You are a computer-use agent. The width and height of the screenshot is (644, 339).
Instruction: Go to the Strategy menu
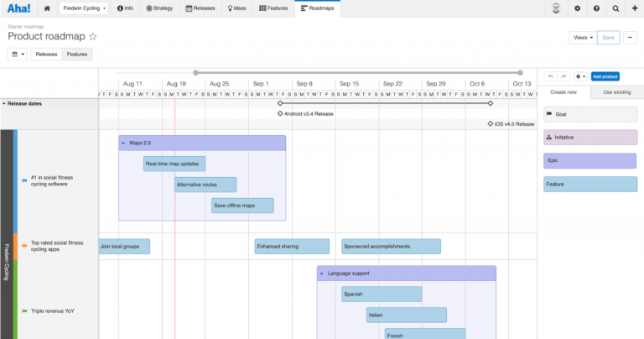[160, 8]
